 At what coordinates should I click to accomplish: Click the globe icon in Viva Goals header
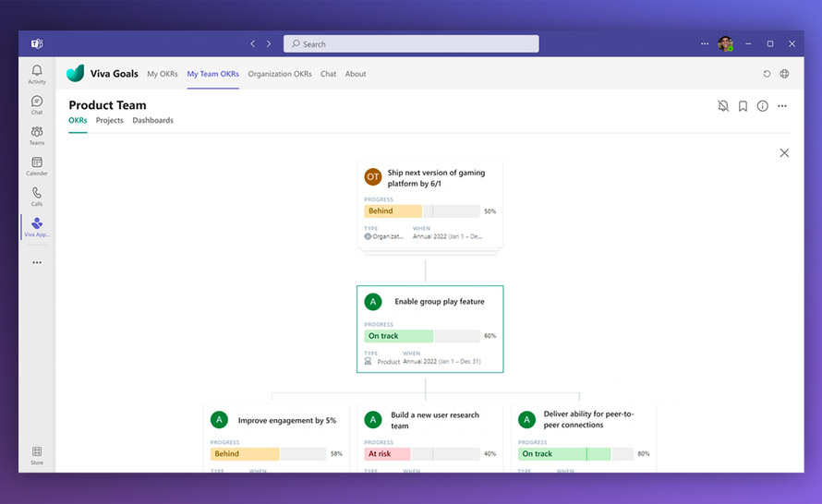(784, 74)
